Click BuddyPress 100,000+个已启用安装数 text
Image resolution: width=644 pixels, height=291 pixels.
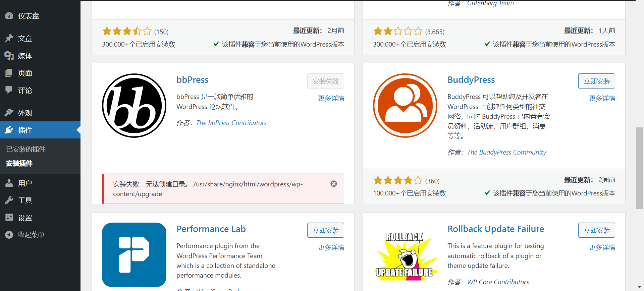(410, 193)
